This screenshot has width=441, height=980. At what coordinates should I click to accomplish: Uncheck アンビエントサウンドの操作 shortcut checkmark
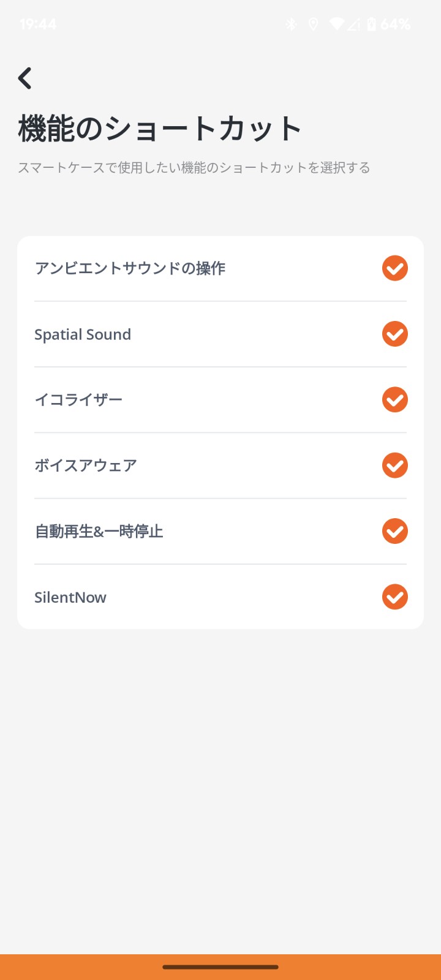point(395,268)
